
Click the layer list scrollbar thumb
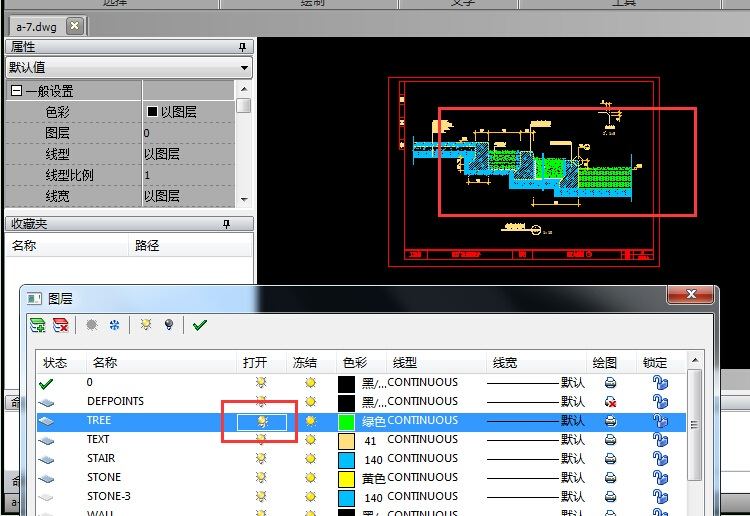click(x=695, y=424)
